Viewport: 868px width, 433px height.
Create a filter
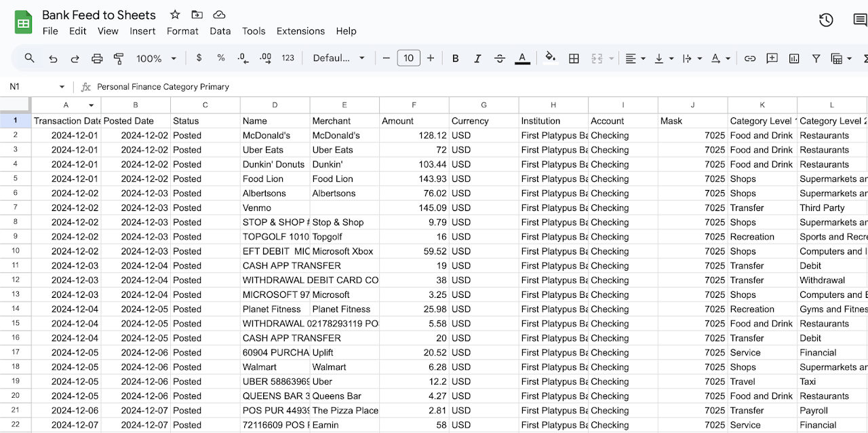(816, 58)
